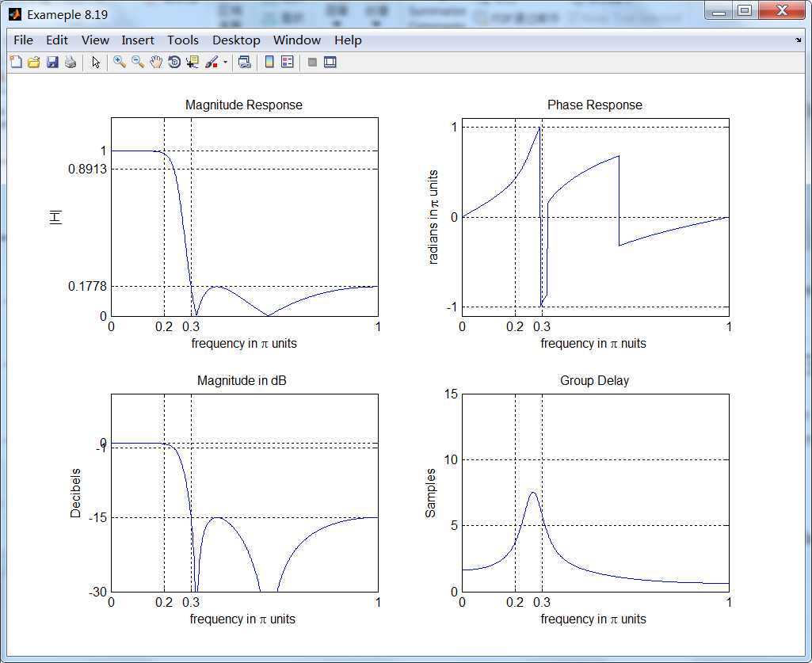Click the MATLAB logo in the title bar

tap(14, 14)
